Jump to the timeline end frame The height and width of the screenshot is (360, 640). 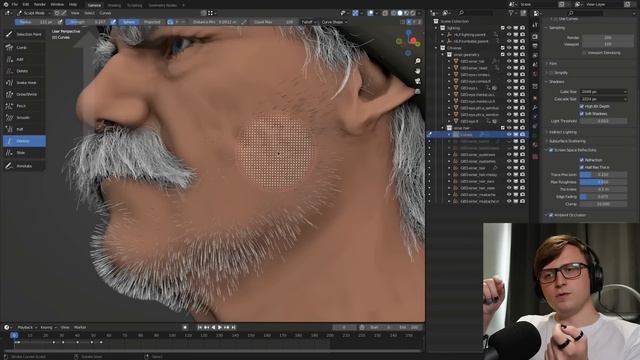[x=233, y=327]
